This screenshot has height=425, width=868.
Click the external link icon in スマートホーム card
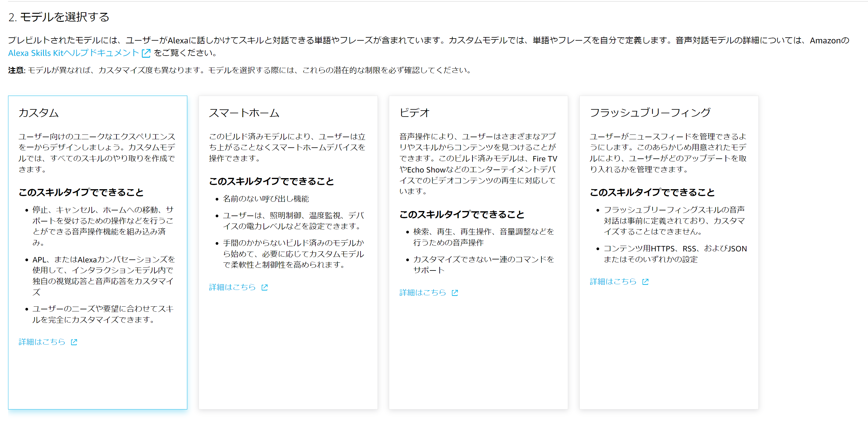pos(265,287)
